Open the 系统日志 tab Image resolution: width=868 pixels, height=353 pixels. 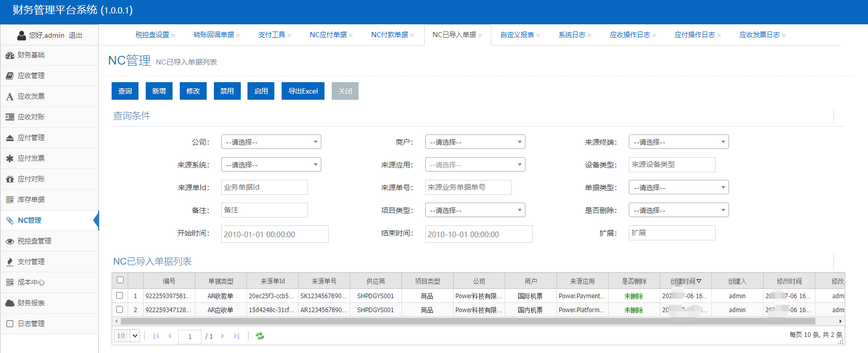click(571, 35)
